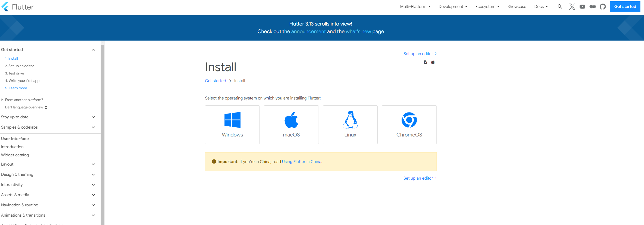Screen dimensions: 644x225
Task: Click the report issue bug icon
Action: 433,62
